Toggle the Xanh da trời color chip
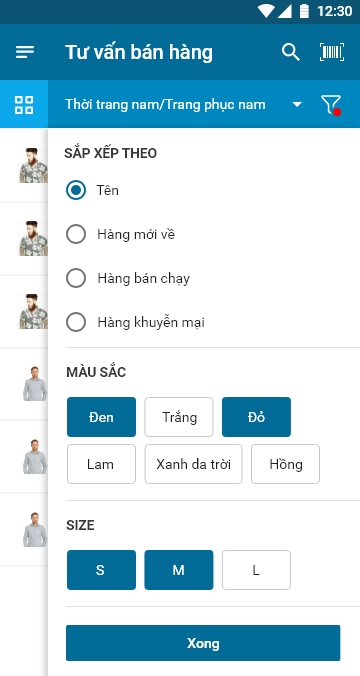This screenshot has height=676, width=360. click(x=194, y=464)
